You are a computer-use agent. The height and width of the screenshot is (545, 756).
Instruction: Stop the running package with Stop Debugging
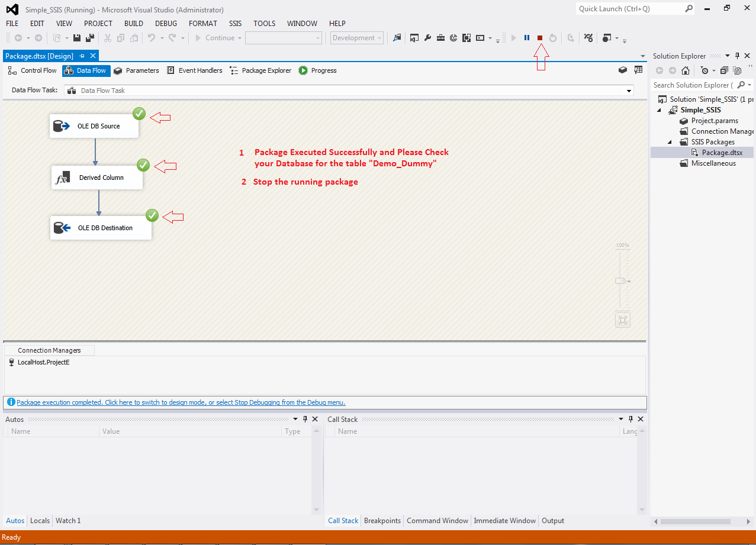coord(540,38)
